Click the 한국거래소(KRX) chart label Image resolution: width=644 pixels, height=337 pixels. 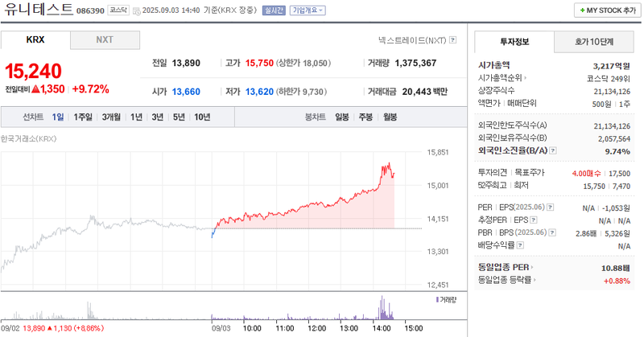point(29,138)
